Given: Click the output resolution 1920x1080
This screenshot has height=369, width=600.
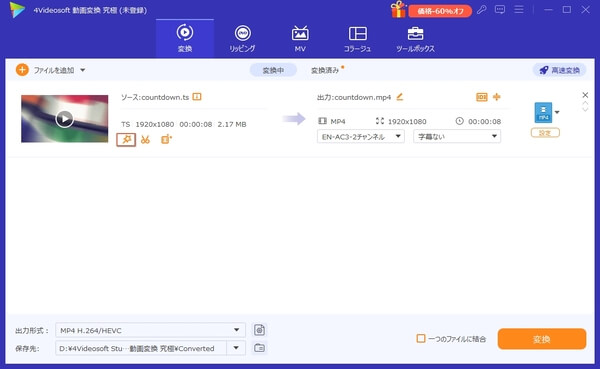Looking at the screenshot, I should point(407,121).
